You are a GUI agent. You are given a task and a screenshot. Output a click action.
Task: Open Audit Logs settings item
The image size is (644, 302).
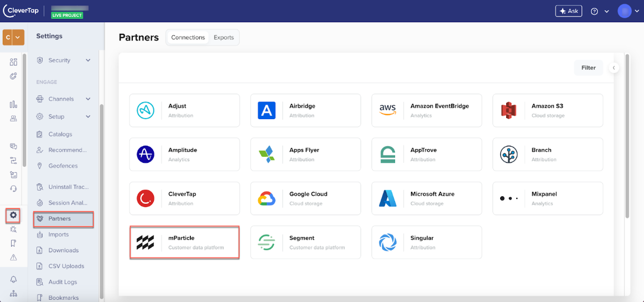[x=63, y=282]
